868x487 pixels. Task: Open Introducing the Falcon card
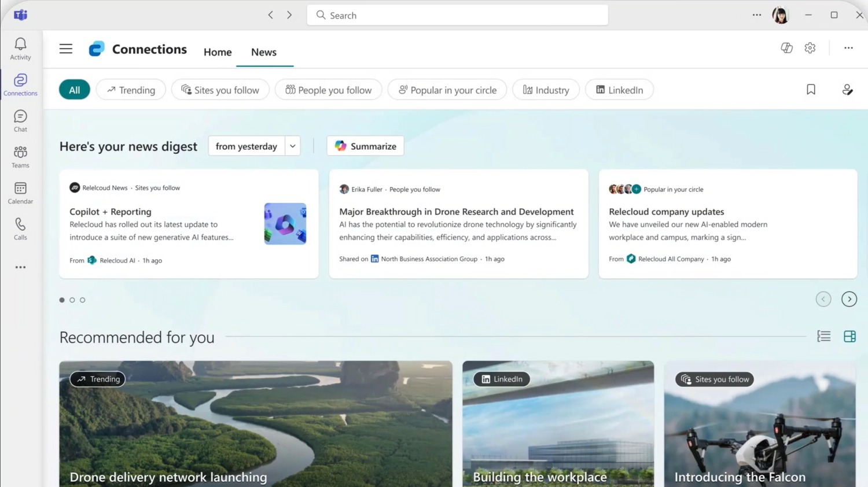[x=760, y=424]
